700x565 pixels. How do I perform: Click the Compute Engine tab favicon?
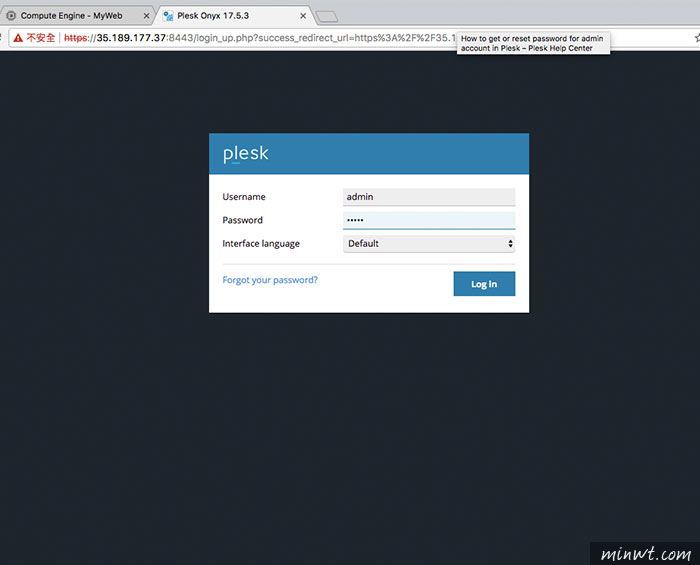click(11, 16)
